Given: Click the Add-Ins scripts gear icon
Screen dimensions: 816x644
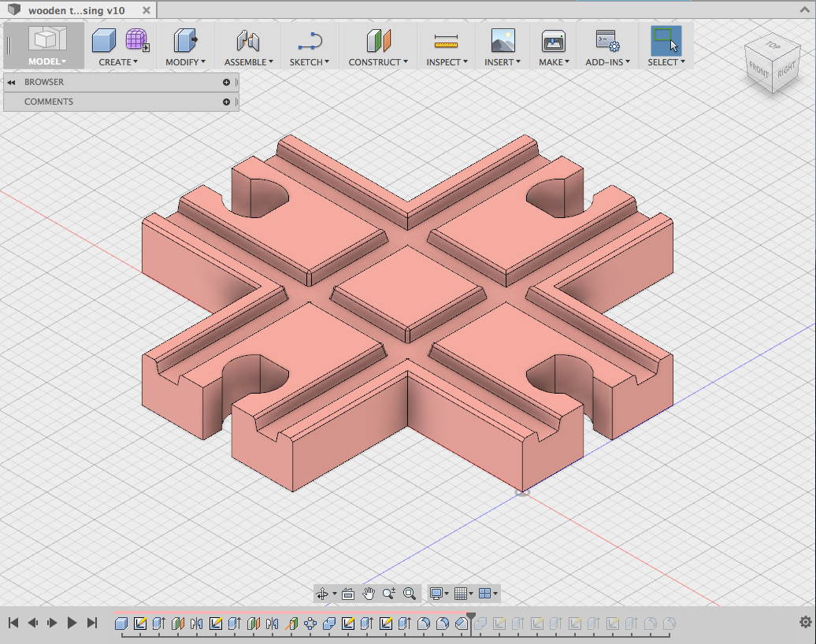Looking at the screenshot, I should [x=607, y=41].
